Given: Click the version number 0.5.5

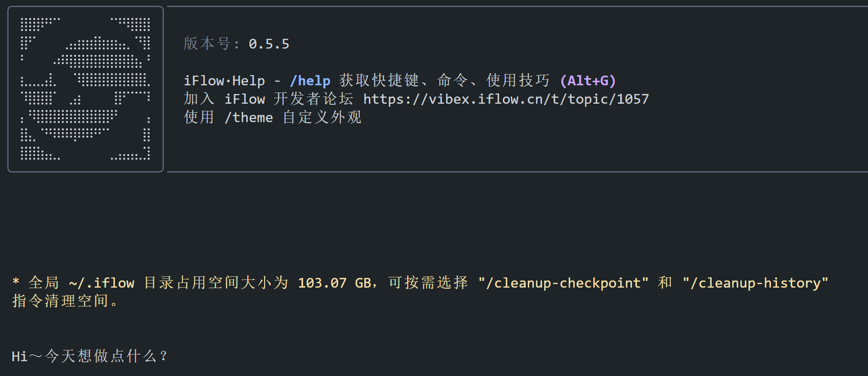Looking at the screenshot, I should pos(269,44).
